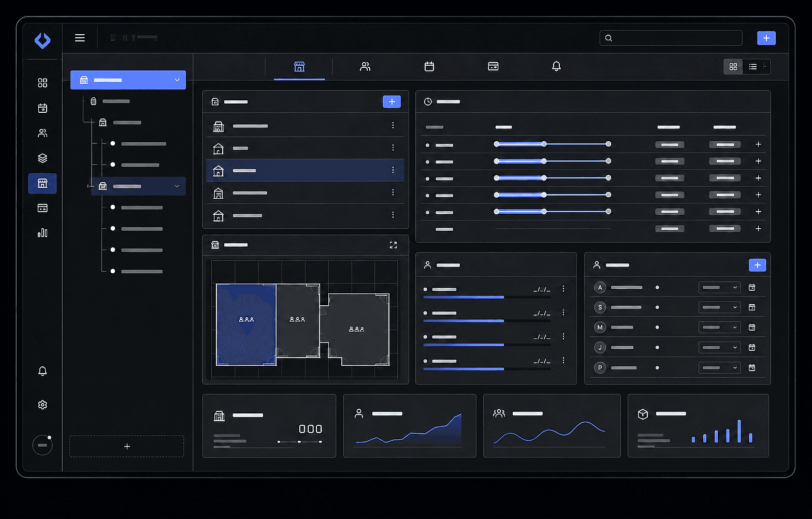This screenshot has width=812, height=519.
Task: Open three-dot menu of highlighted store row
Action: [393, 170]
